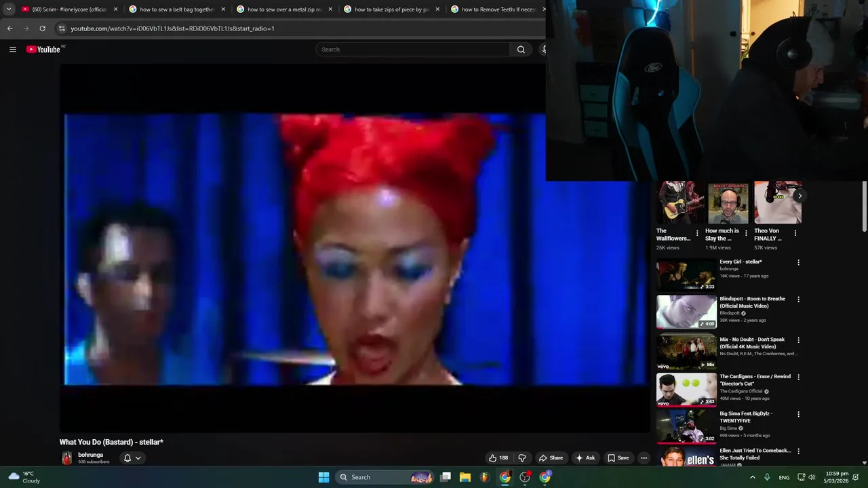Open options menu for 'Theo Von FINALLY'
868x488 pixels.
tap(795, 233)
